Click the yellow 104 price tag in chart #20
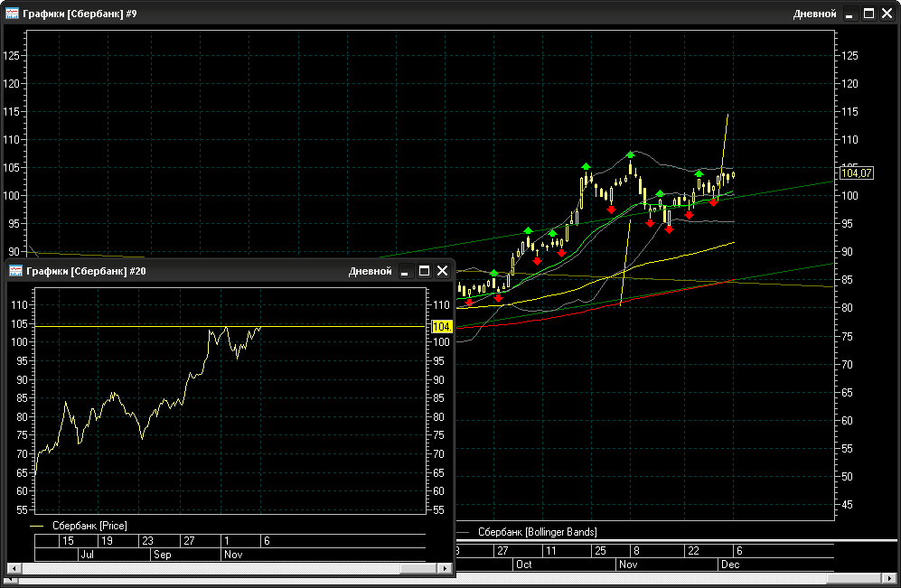901x588 pixels. coord(442,327)
